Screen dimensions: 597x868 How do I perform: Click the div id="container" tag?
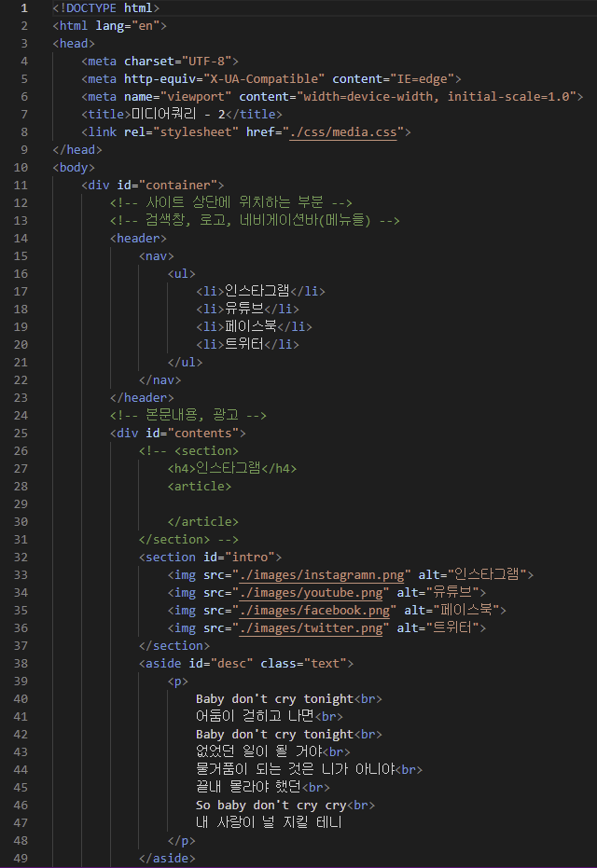(152, 186)
